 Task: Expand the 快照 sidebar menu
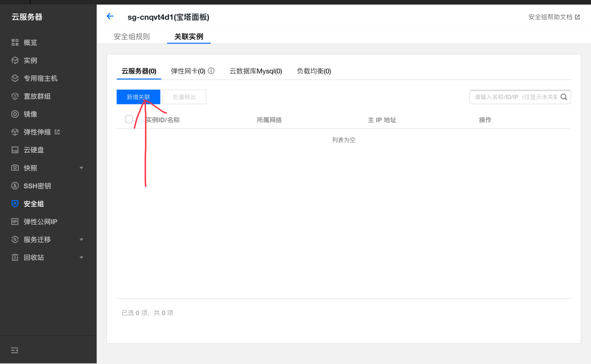coord(81,168)
